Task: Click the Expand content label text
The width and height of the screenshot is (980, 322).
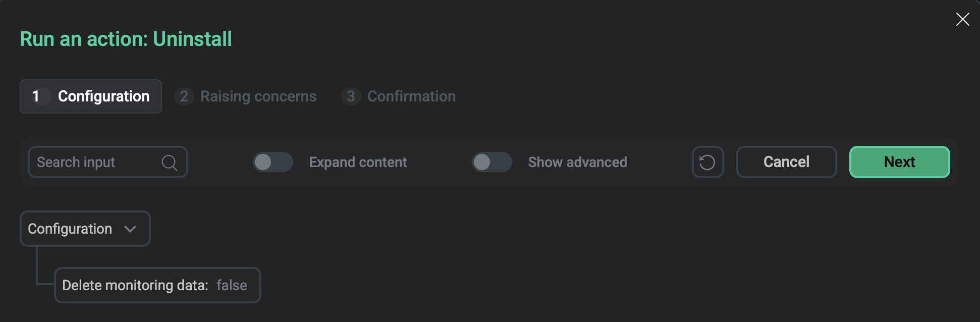Action: pos(358,162)
